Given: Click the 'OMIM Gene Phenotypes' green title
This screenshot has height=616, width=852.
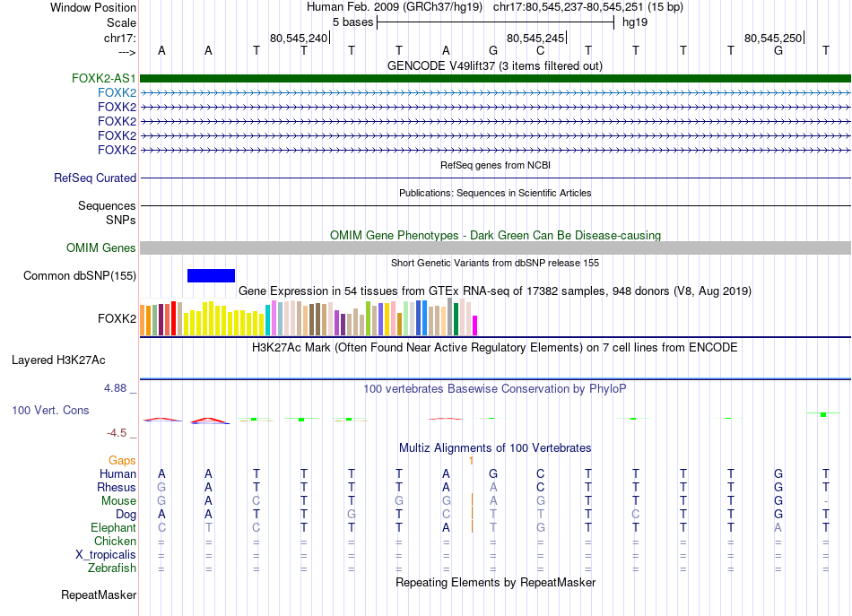Looking at the screenshot, I should [495, 235].
